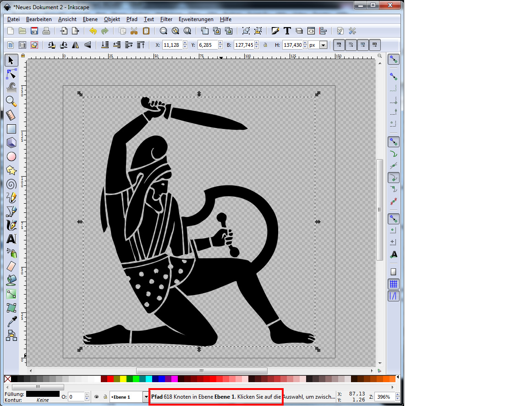The width and height of the screenshot is (532, 406).
Task: Pick the spiral drawing tool
Action: pyautogui.click(x=11, y=184)
